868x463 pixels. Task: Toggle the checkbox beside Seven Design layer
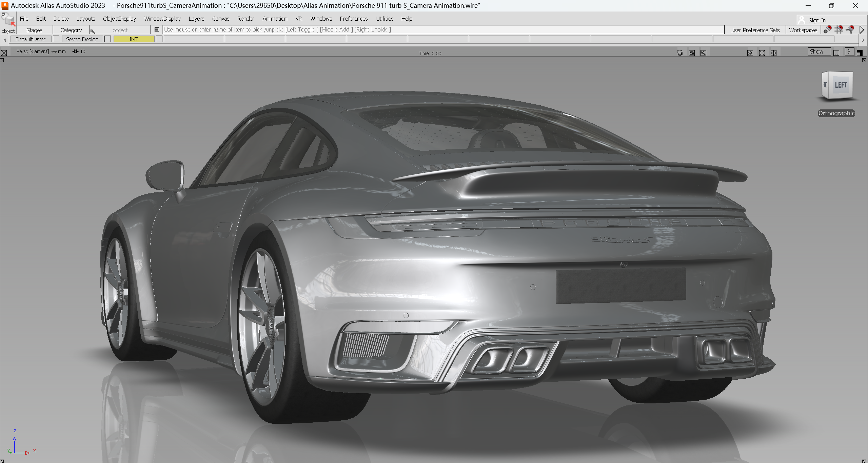point(108,39)
